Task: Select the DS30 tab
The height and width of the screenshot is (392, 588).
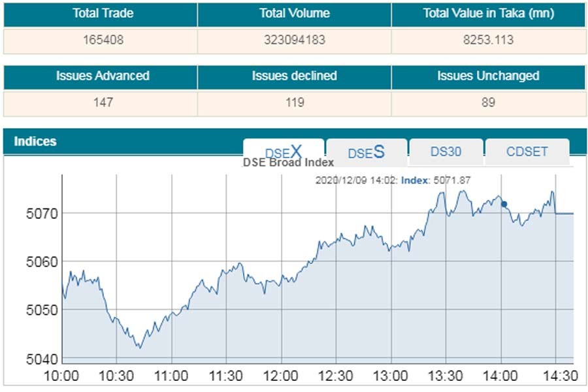Action: pyautogui.click(x=446, y=152)
